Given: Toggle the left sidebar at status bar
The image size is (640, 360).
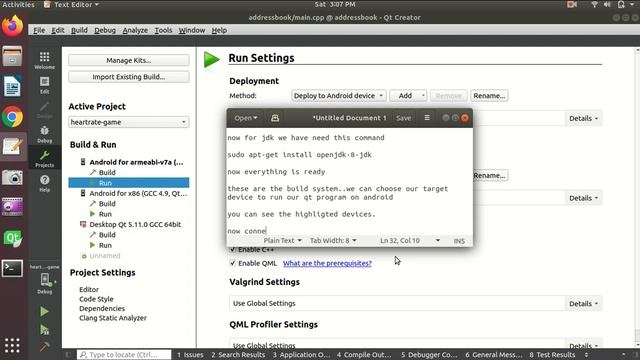Looking at the screenshot, I should click(x=68, y=355).
